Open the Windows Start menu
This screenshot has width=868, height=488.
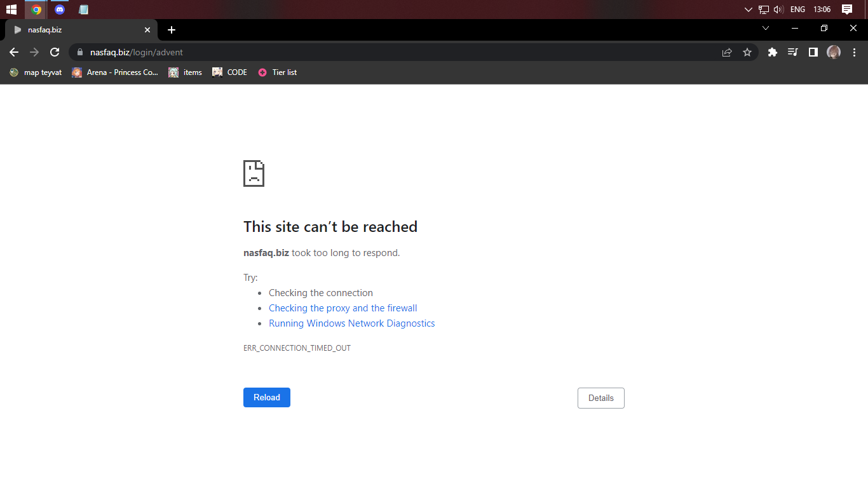click(x=11, y=10)
